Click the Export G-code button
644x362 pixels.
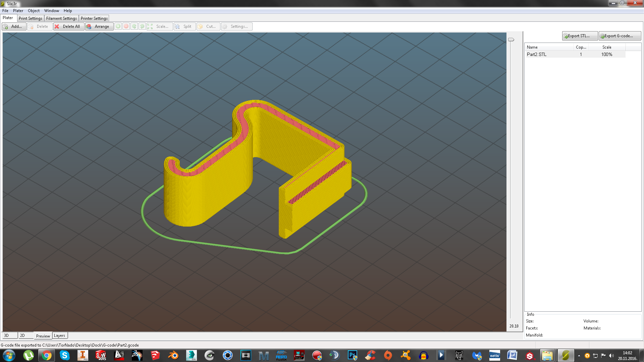coord(620,36)
